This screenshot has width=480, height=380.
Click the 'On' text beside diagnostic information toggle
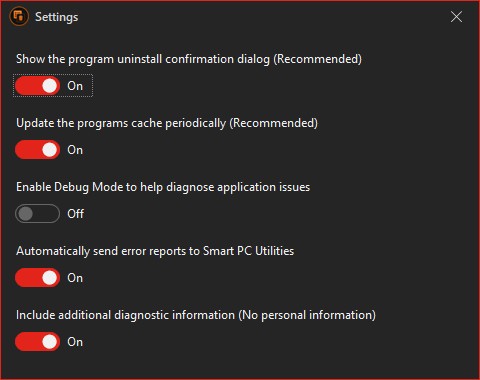coord(75,342)
